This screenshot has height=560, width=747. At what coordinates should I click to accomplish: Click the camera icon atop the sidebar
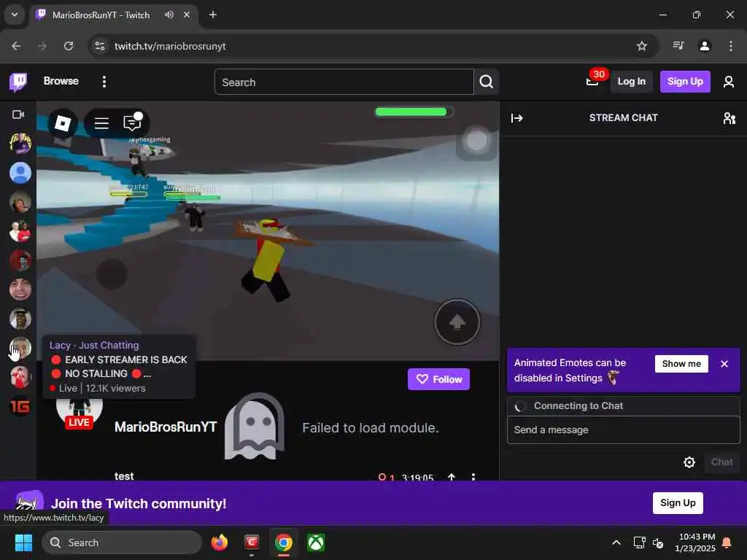(x=18, y=114)
